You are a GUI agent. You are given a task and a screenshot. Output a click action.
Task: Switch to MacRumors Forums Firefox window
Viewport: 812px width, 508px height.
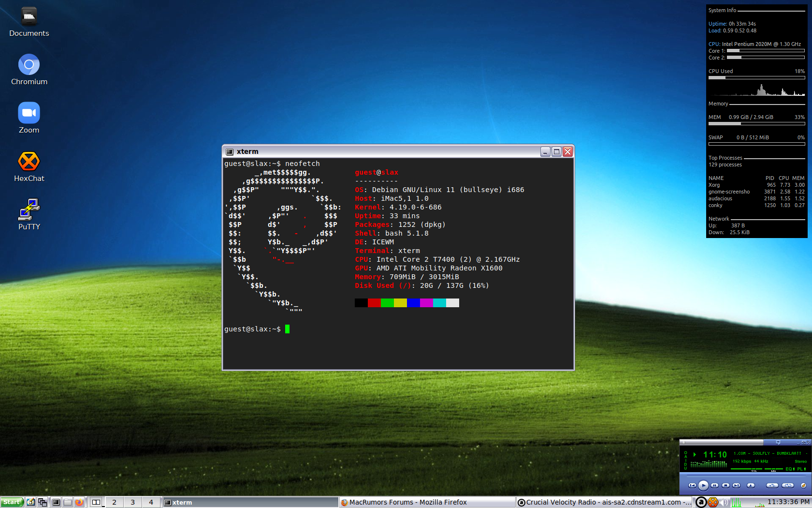click(427, 502)
